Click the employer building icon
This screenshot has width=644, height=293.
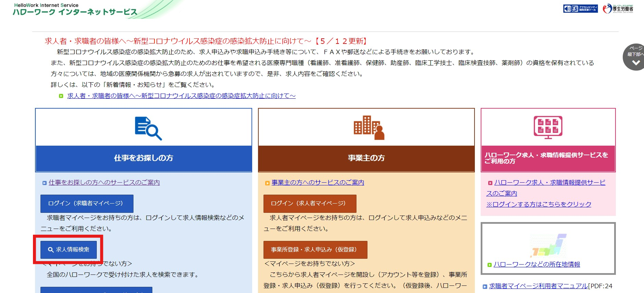(x=368, y=127)
